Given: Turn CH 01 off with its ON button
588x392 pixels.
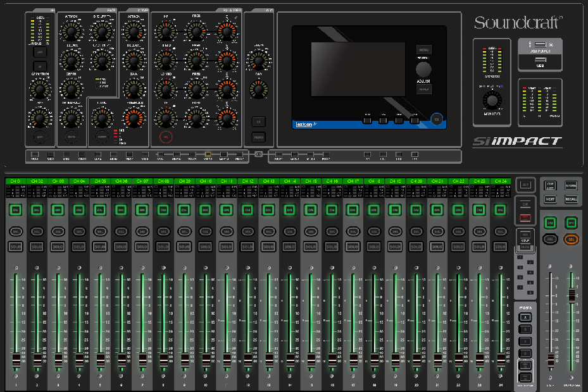Looking at the screenshot, I should click(x=16, y=210).
